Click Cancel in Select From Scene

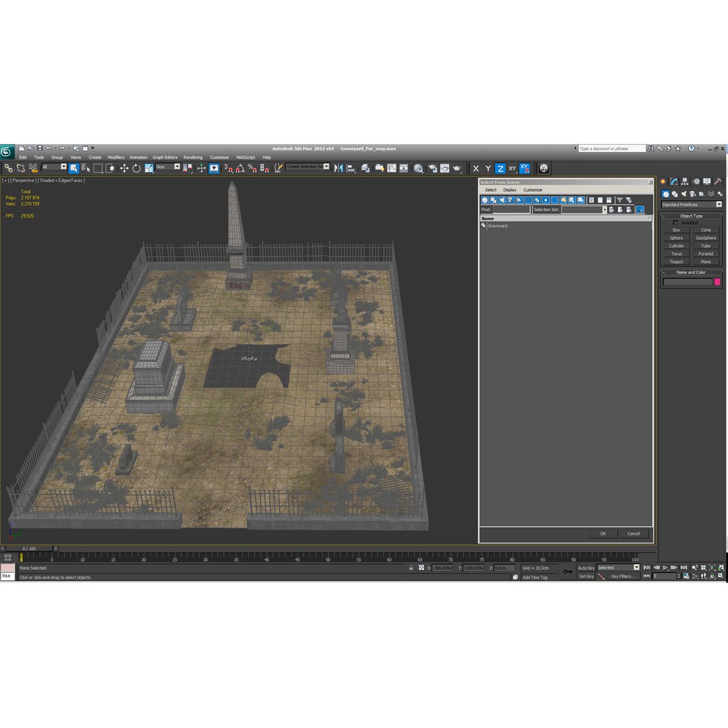[634, 534]
